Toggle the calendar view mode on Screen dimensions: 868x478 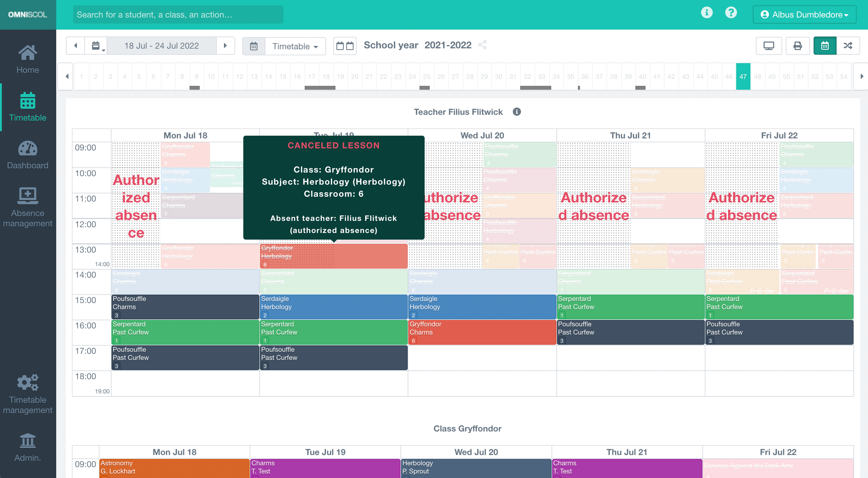pos(824,46)
